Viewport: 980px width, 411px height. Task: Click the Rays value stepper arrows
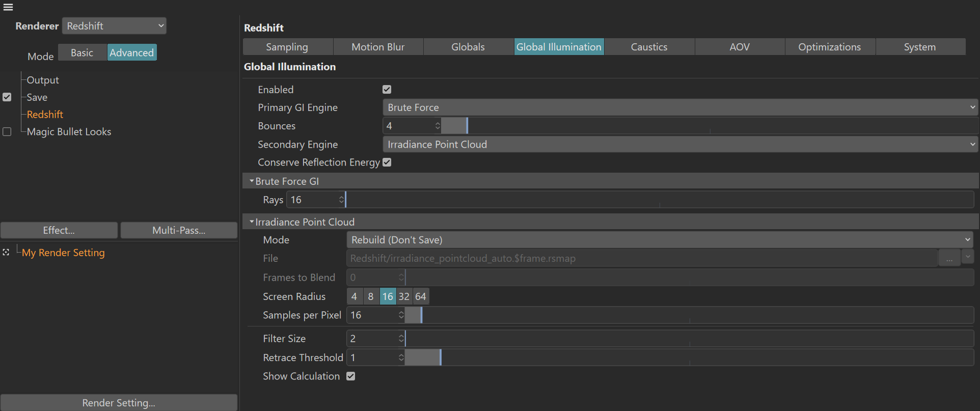pos(341,200)
